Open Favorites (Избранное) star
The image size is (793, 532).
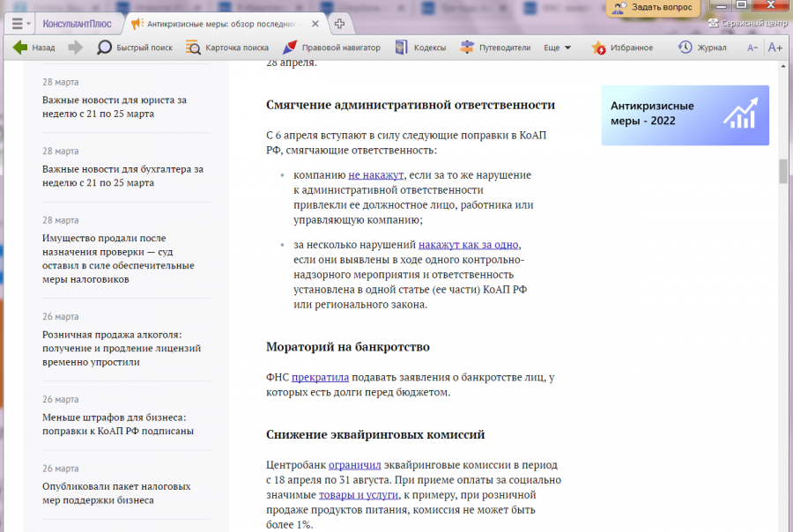[x=622, y=48]
